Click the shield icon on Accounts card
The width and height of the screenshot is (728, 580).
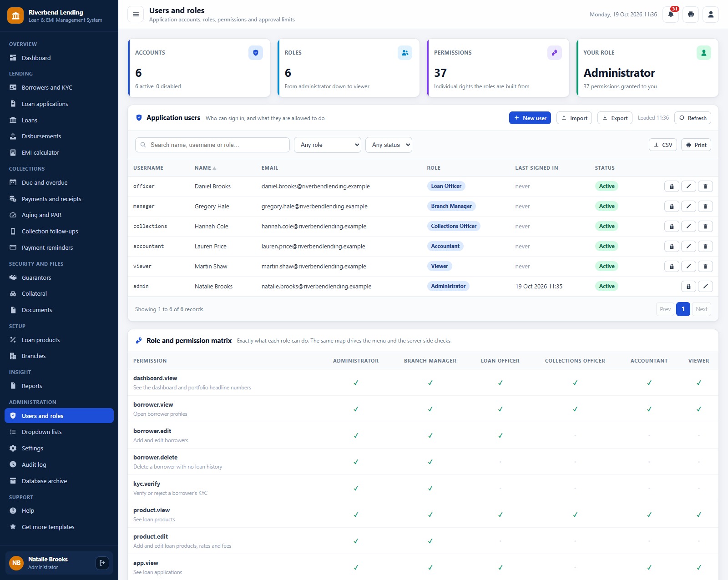[x=256, y=53]
